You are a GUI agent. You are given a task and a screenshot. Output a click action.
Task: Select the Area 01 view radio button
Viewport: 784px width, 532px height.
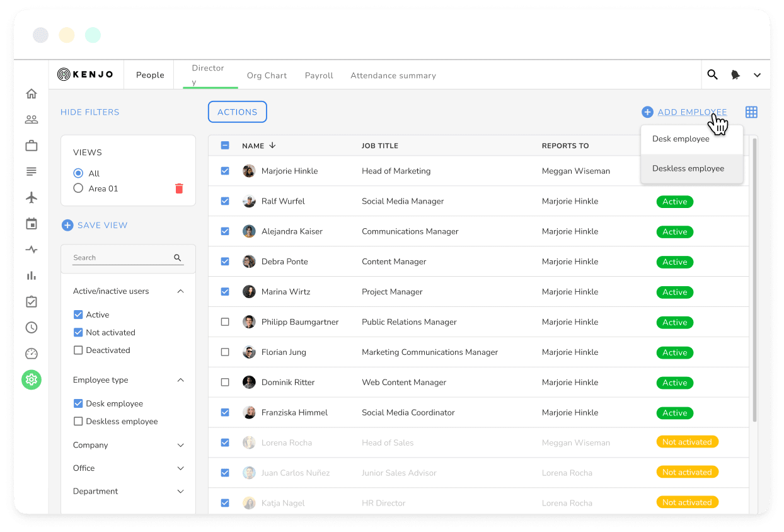tap(78, 188)
